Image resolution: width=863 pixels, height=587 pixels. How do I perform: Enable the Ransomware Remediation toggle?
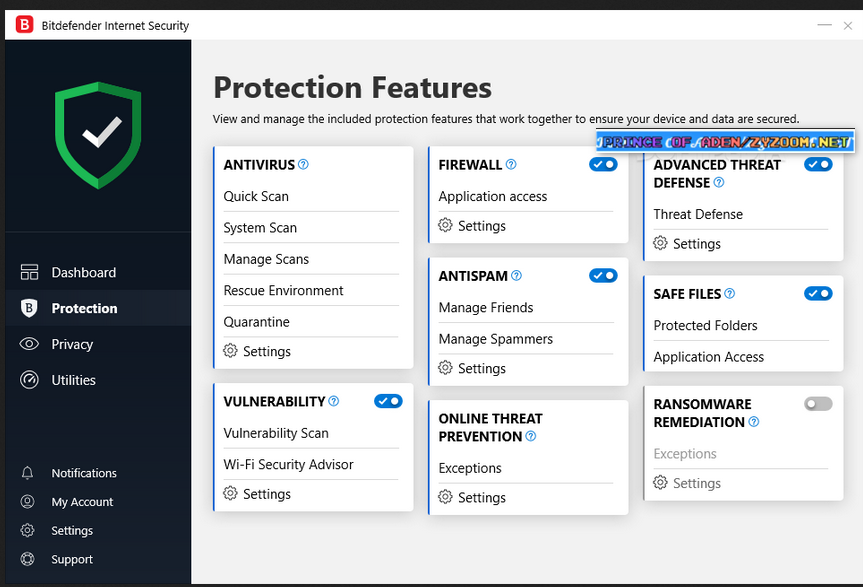(818, 404)
